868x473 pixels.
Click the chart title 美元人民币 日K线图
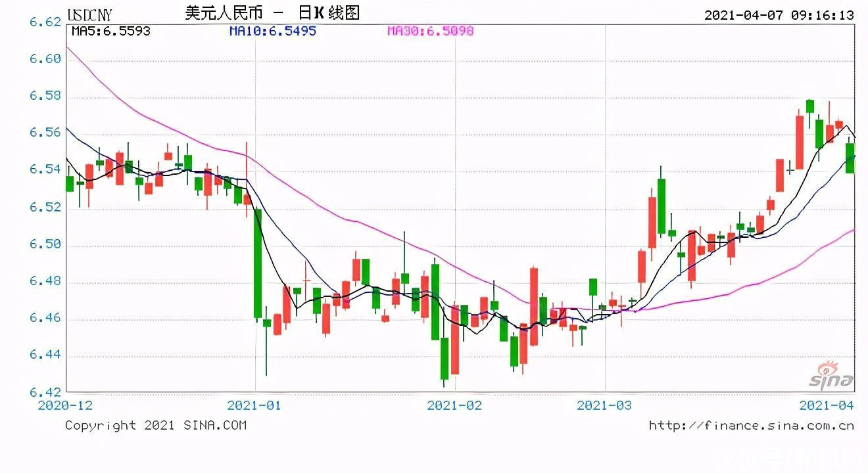coord(272,13)
